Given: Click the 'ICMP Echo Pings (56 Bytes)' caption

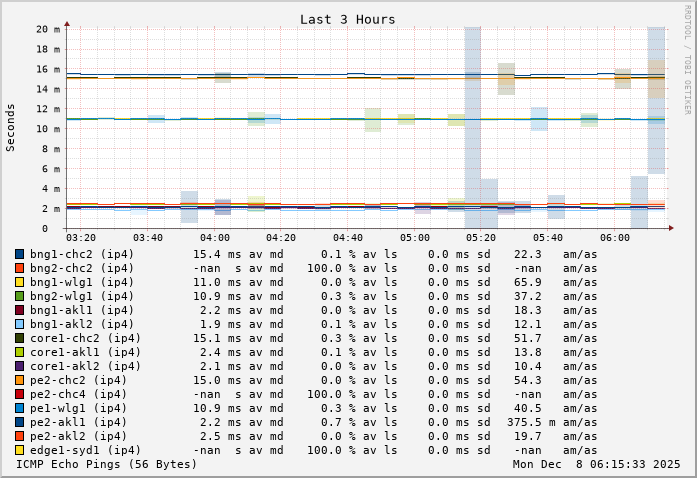Looking at the screenshot, I should [107, 464].
